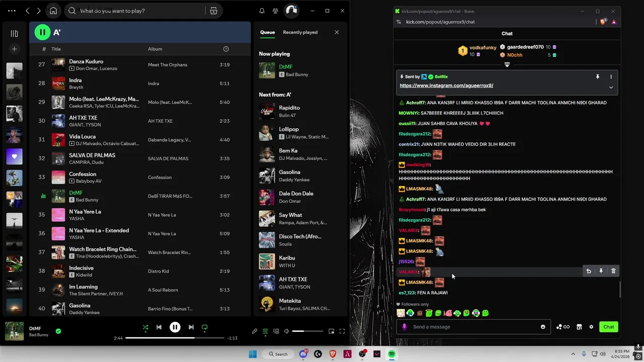Toggle saved checkmark for DtMF
Image resolution: width=644 pixels, height=362 pixels.
(58, 331)
